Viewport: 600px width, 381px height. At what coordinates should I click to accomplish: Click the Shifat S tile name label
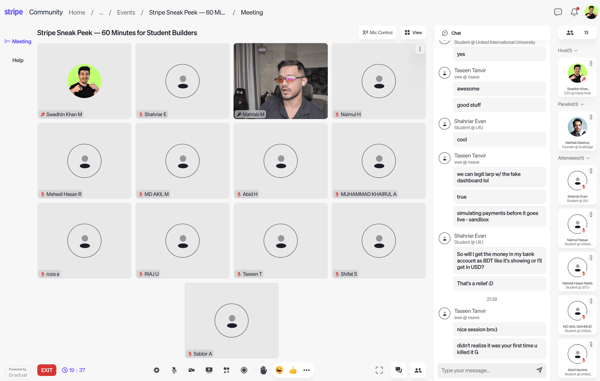(349, 274)
